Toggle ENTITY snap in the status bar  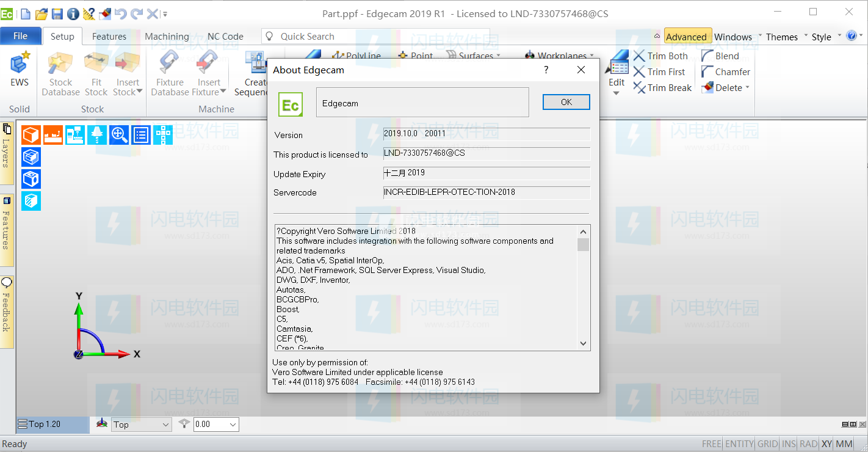point(739,444)
